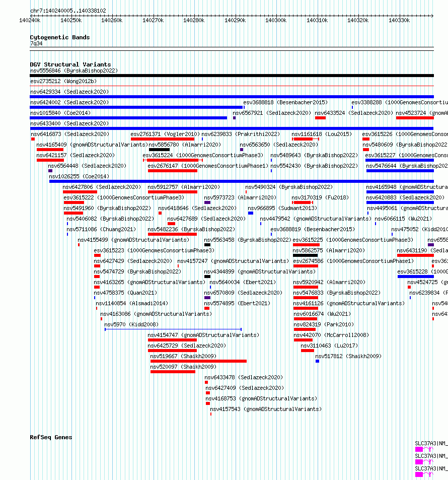
Task: Click esv3688818 (Besenbacher2015) variant
Action: click(285, 102)
